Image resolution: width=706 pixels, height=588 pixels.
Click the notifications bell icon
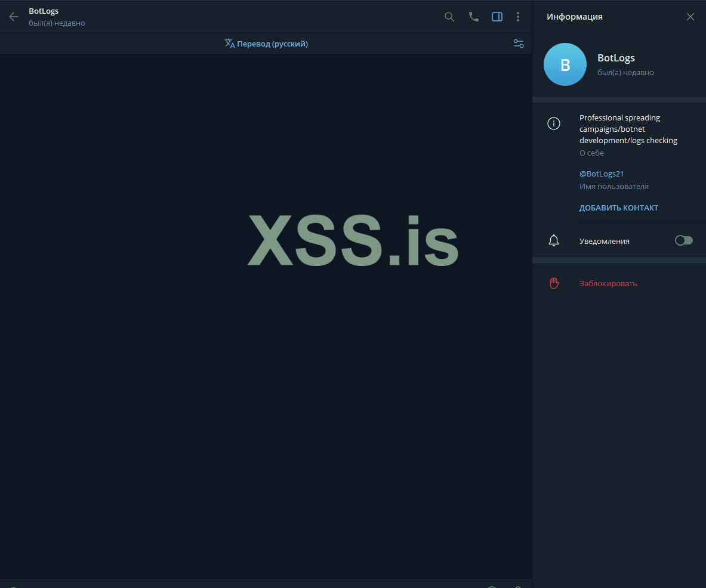pos(554,241)
